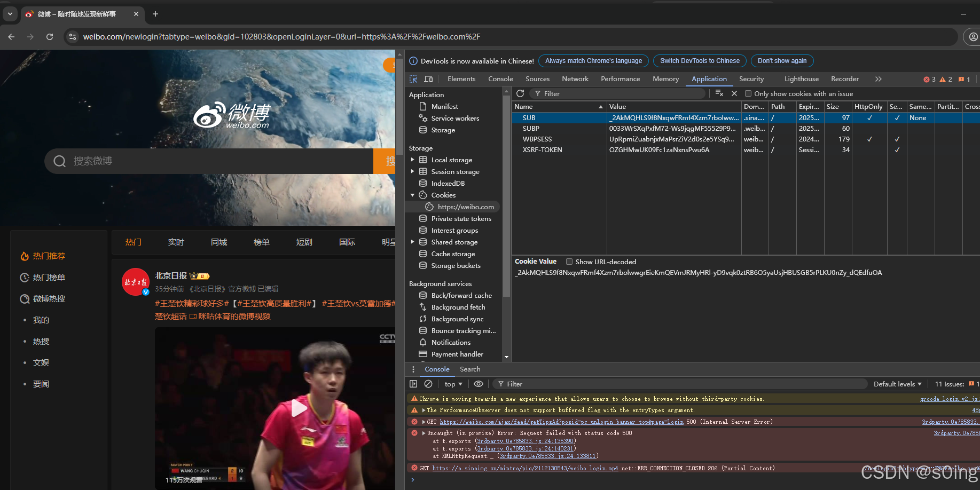Image resolution: width=980 pixels, height=490 pixels.
Task: Click the red errors count indicator
Action: [x=929, y=79]
